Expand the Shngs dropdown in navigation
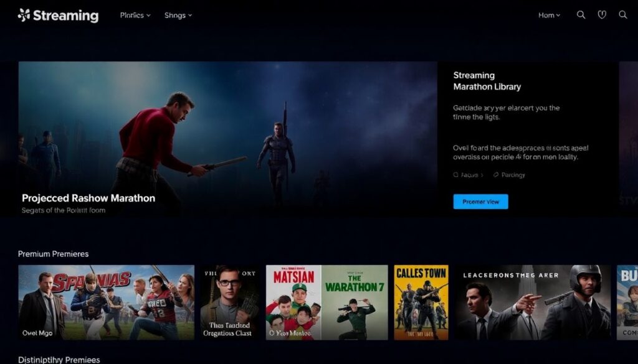The width and height of the screenshot is (638, 364). coord(178,16)
